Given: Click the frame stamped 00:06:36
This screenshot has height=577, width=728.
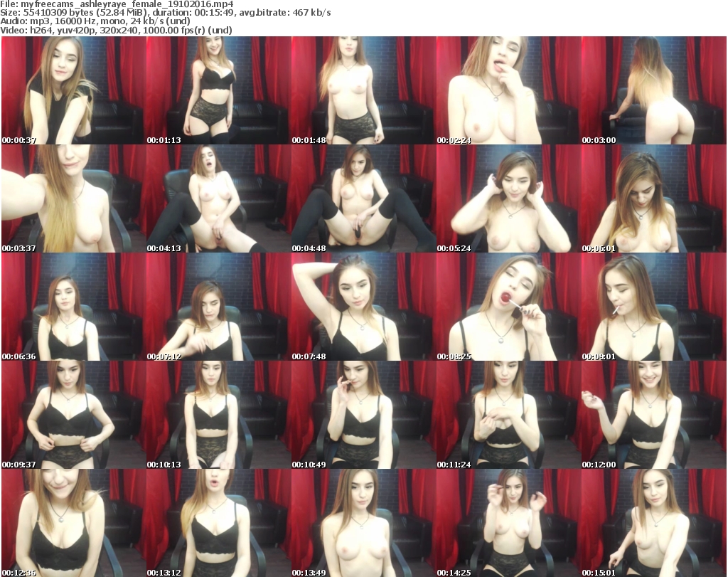Looking at the screenshot, I should [x=73, y=307].
